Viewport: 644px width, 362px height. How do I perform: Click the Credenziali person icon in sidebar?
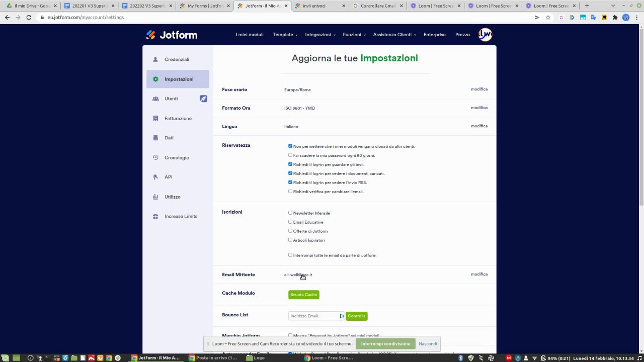tap(155, 59)
